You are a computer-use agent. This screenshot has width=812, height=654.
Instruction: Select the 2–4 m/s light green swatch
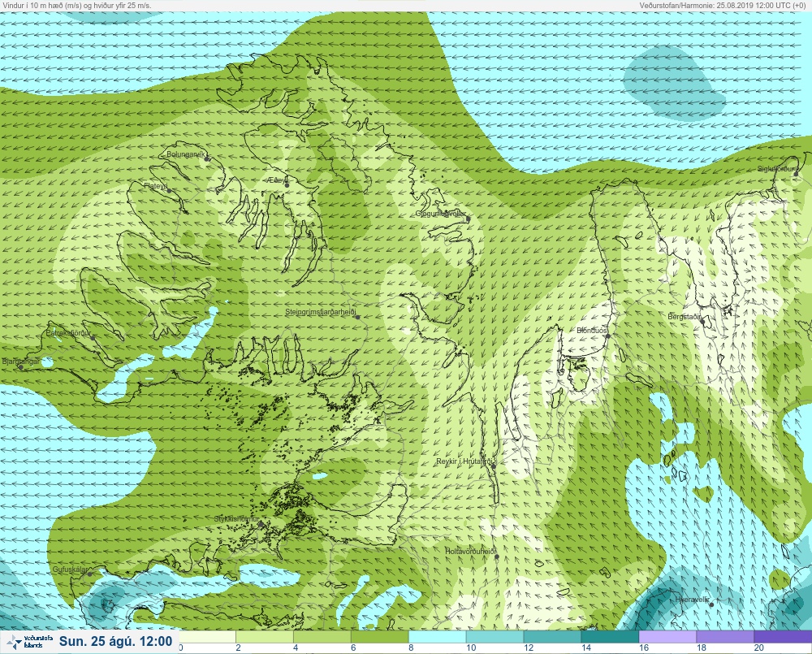click(x=265, y=637)
